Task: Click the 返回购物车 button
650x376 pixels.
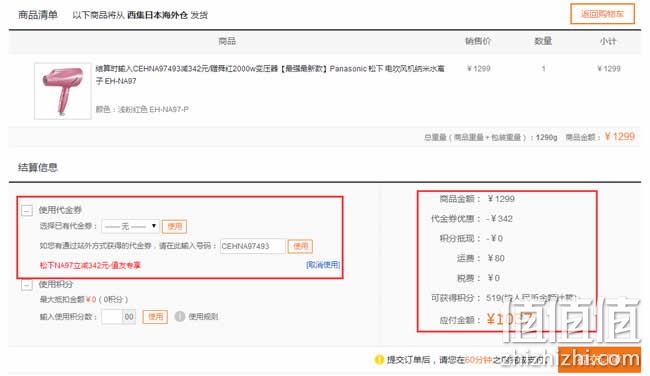Action: 602,14
